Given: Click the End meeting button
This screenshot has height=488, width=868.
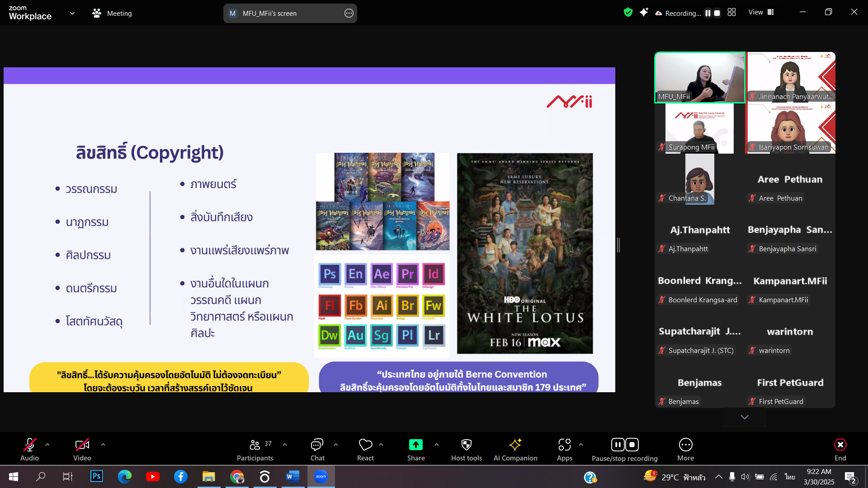Looking at the screenshot, I should [840, 445].
